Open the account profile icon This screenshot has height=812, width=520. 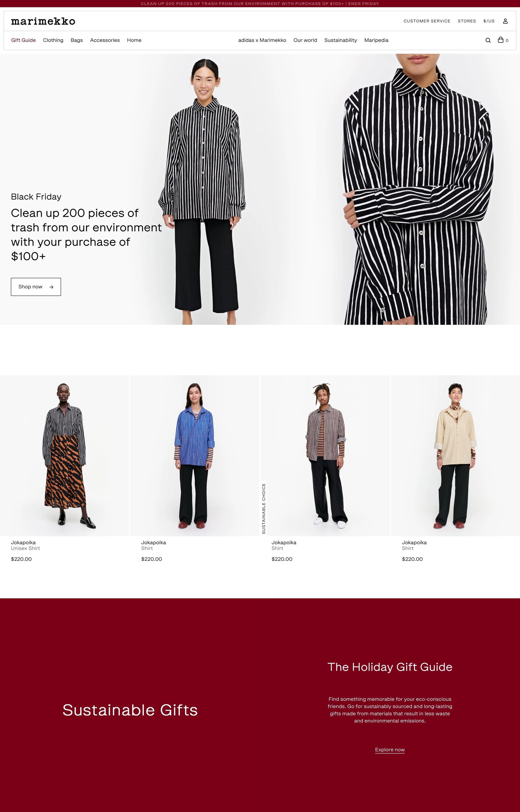click(x=505, y=21)
